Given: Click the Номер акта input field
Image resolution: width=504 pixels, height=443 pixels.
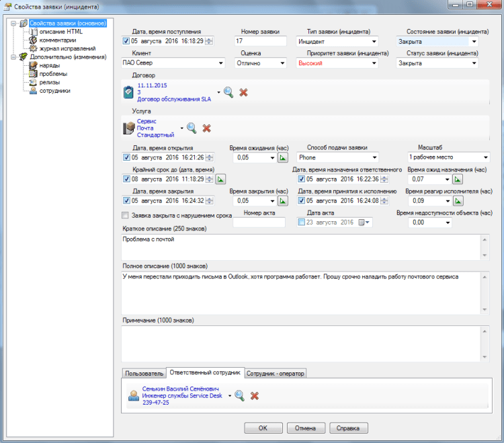Looking at the screenshot, I should 259,223.
